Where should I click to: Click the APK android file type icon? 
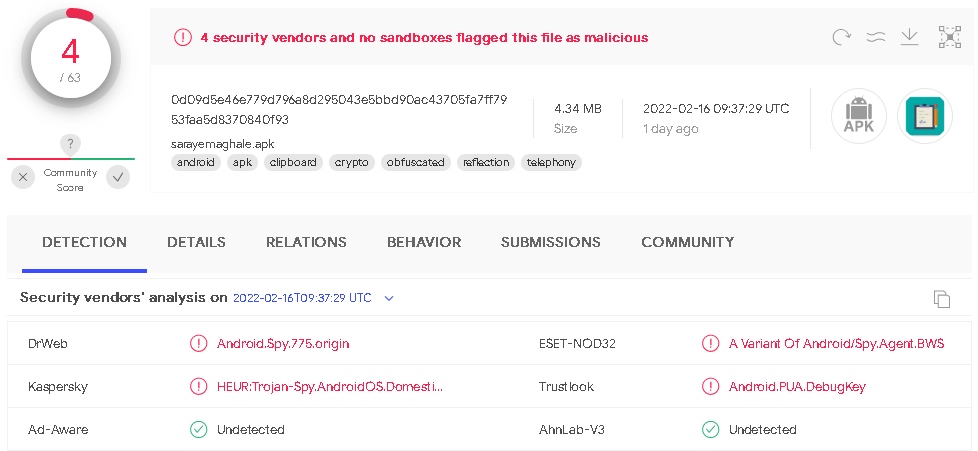pyautogui.click(x=859, y=116)
